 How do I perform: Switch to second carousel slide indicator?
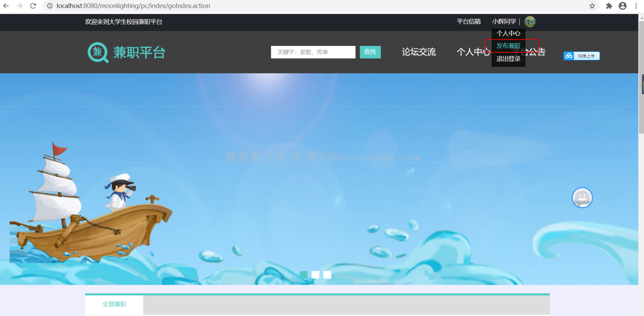pyautogui.click(x=315, y=275)
